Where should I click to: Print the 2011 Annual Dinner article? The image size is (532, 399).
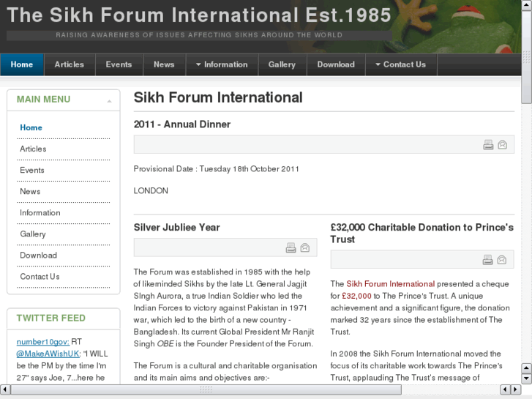pos(488,145)
